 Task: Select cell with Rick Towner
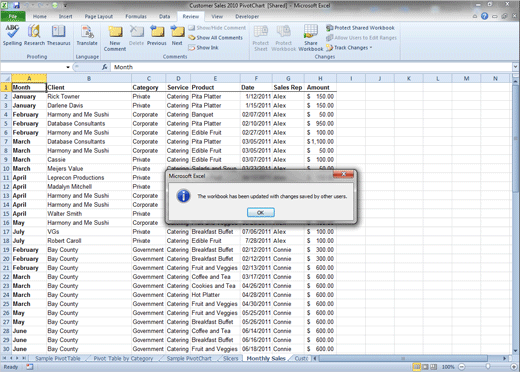coord(89,96)
